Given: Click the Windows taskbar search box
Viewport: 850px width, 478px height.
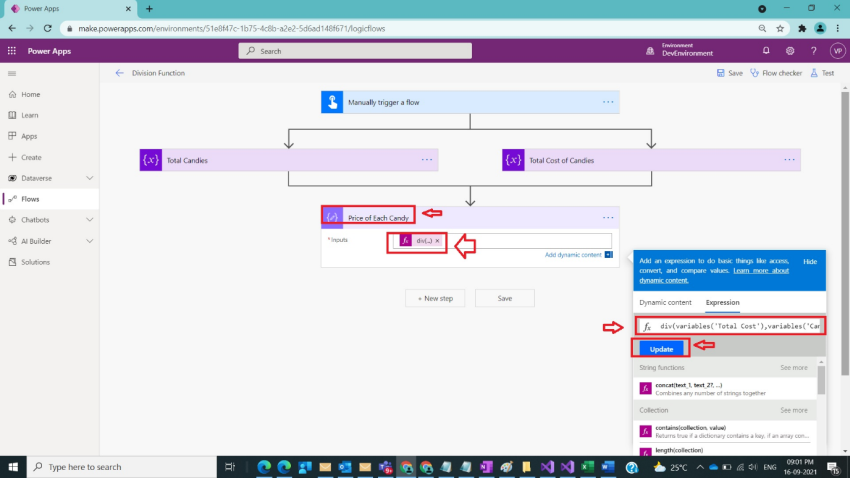Looking at the screenshot, I should click(x=121, y=467).
